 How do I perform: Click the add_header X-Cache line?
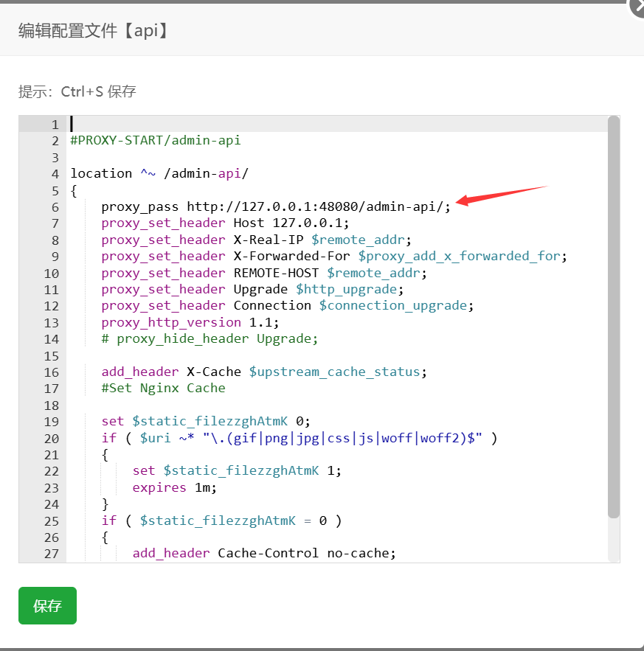tap(264, 372)
